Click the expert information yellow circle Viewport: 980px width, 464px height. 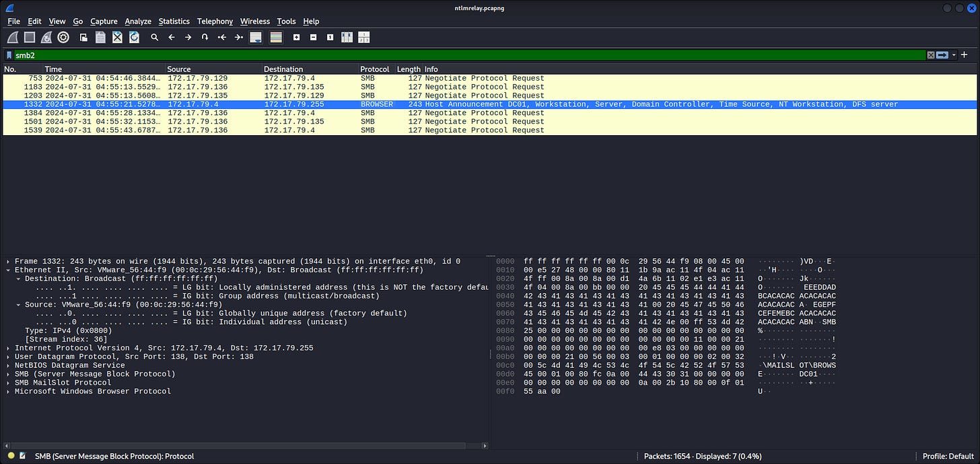[x=11, y=456]
